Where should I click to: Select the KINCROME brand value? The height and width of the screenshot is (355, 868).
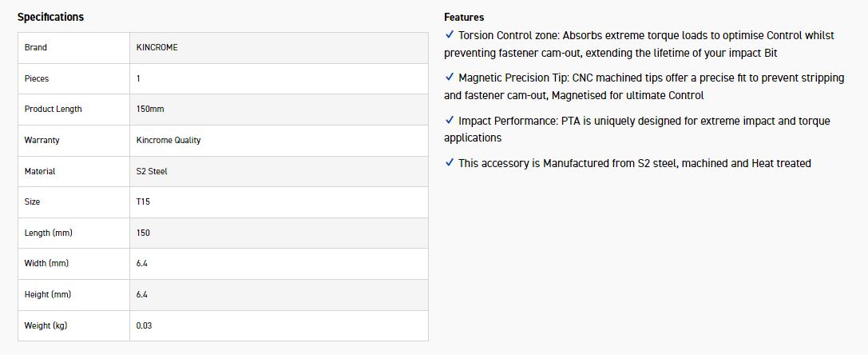pos(157,48)
